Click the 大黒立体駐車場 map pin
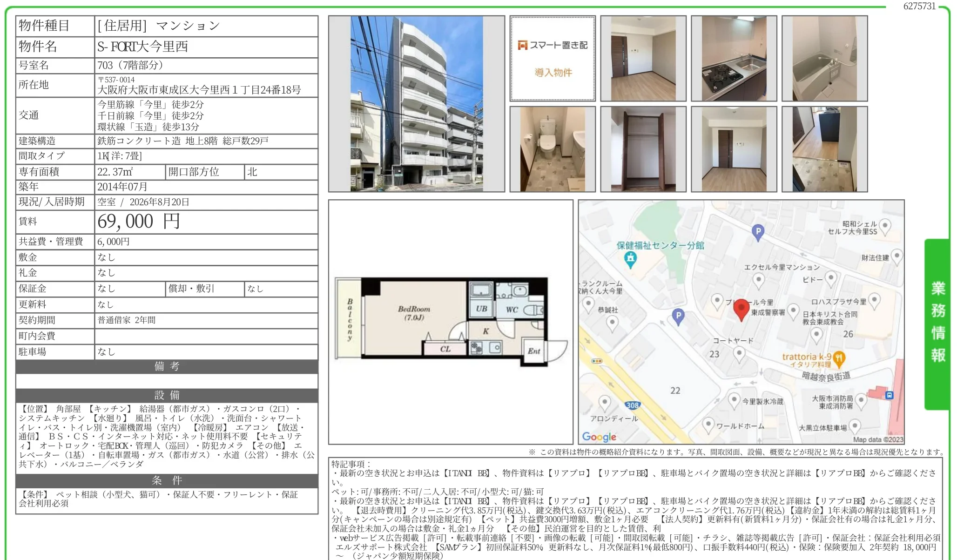Image resolution: width=957 pixels, height=560 pixels. tap(855, 427)
